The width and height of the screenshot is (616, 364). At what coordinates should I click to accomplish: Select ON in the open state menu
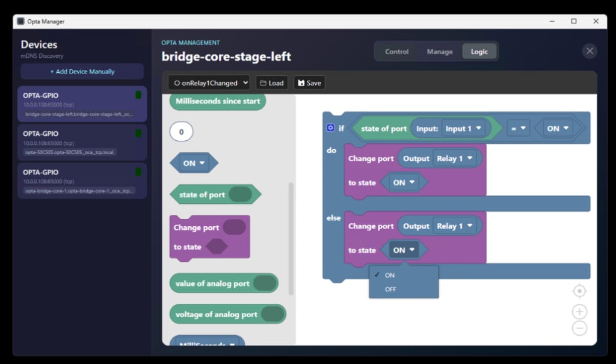pos(404,275)
